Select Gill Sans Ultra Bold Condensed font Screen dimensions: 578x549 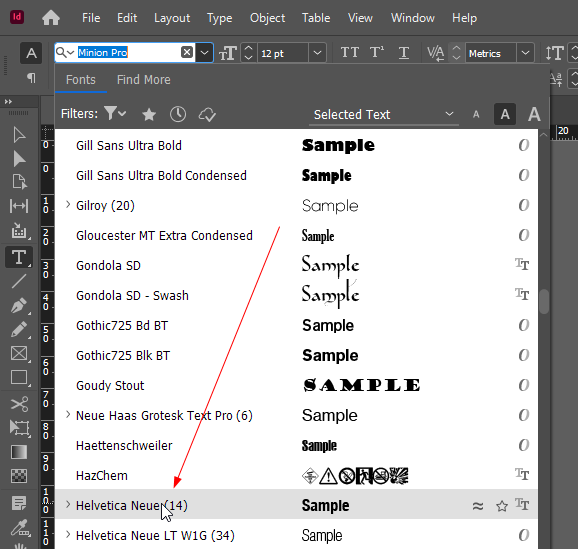tap(296, 176)
